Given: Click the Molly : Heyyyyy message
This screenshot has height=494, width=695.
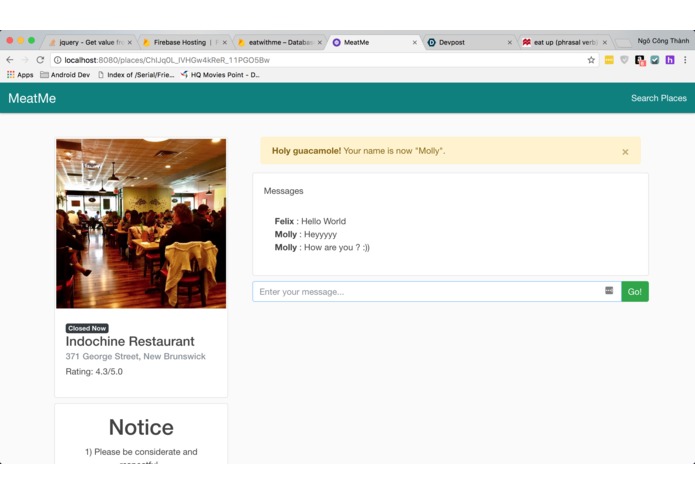Looking at the screenshot, I should coord(306,234).
